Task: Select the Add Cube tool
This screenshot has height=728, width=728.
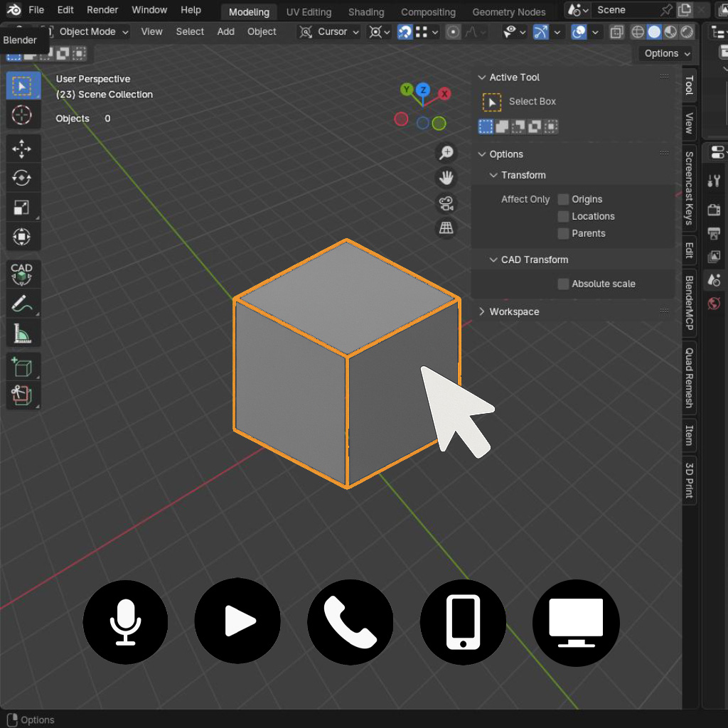Action: click(22, 368)
